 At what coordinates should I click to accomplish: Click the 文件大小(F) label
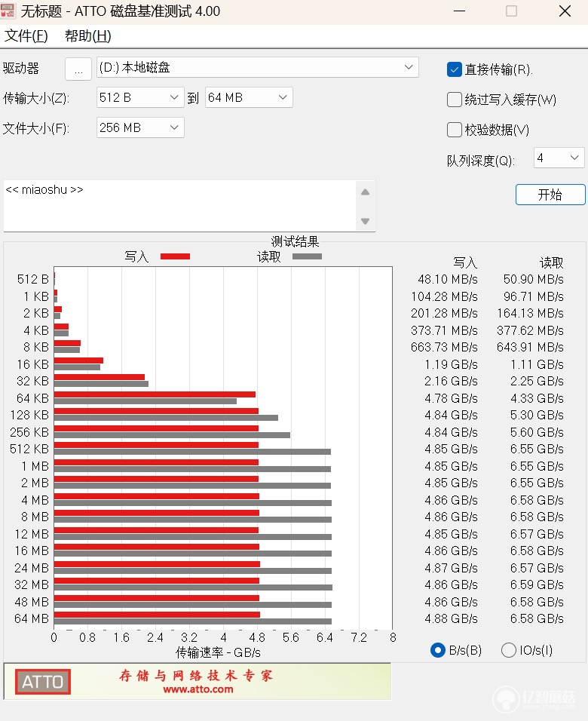click(x=36, y=128)
